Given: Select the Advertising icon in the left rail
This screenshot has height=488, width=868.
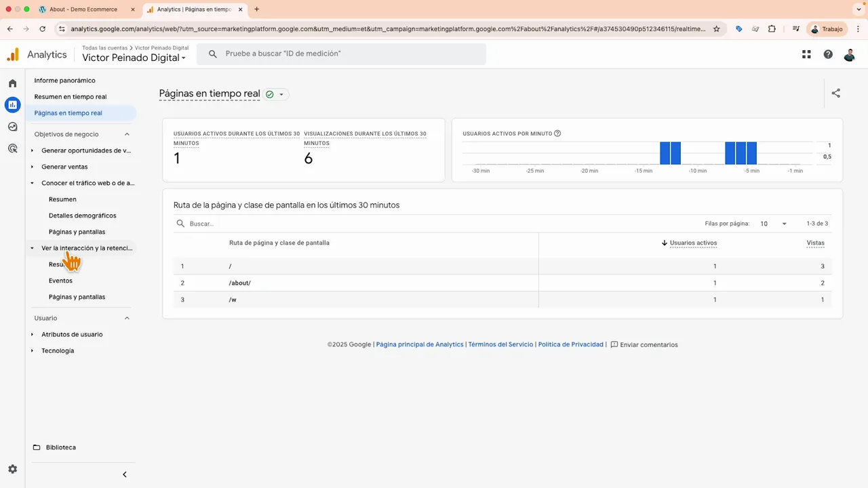Looking at the screenshot, I should tap(12, 148).
